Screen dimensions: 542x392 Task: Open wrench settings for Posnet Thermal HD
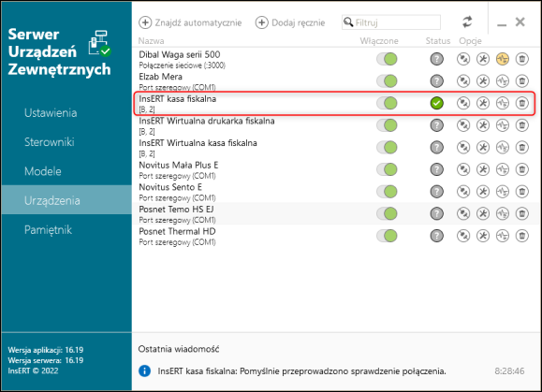tap(483, 236)
